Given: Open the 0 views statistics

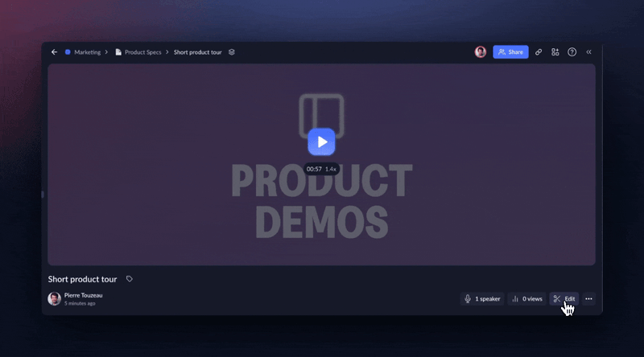Looking at the screenshot, I should tap(527, 299).
